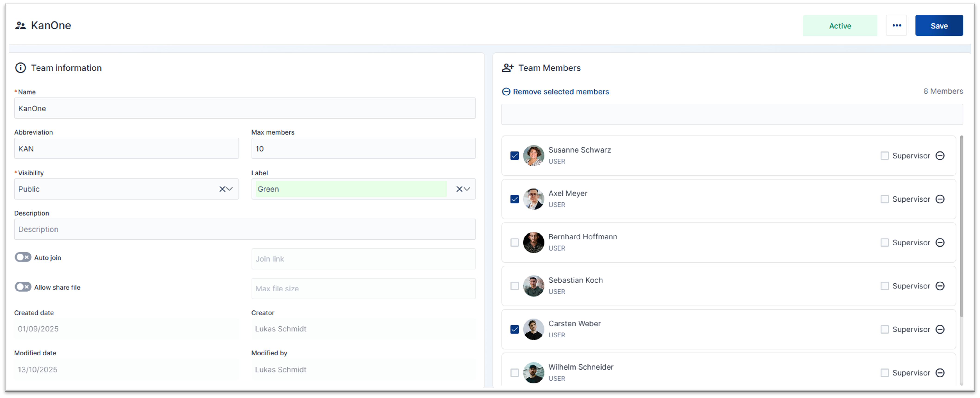Enable the Allow share file toggle

23,287
